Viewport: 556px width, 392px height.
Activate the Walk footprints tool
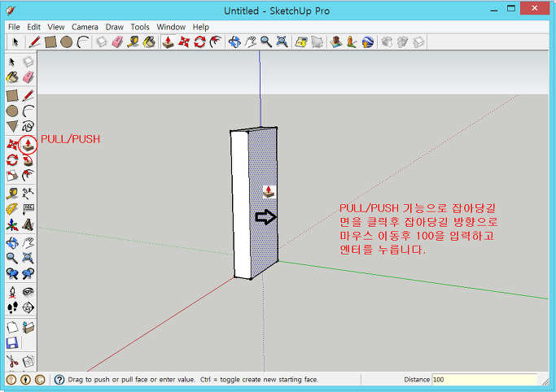coord(12,307)
